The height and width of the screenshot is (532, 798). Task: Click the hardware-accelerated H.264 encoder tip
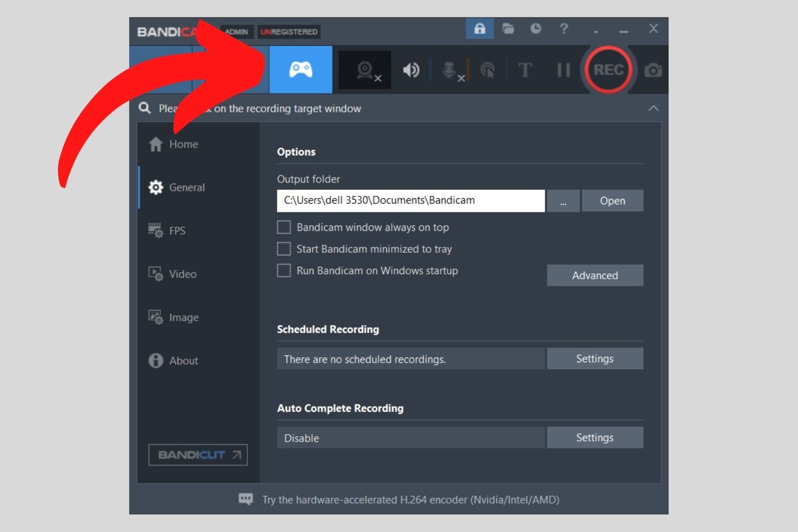(x=411, y=500)
